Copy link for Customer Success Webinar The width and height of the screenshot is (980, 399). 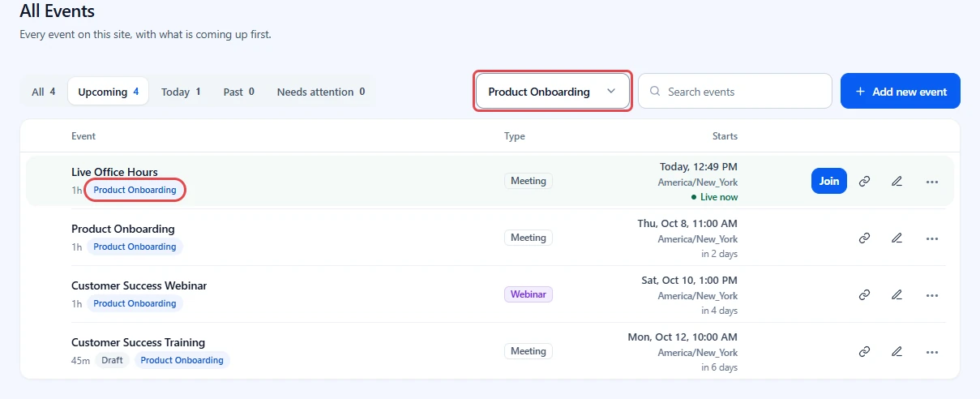pos(864,295)
